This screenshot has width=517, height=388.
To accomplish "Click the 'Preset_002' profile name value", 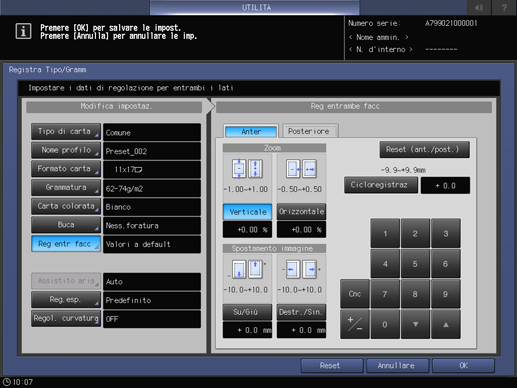I will (152, 151).
